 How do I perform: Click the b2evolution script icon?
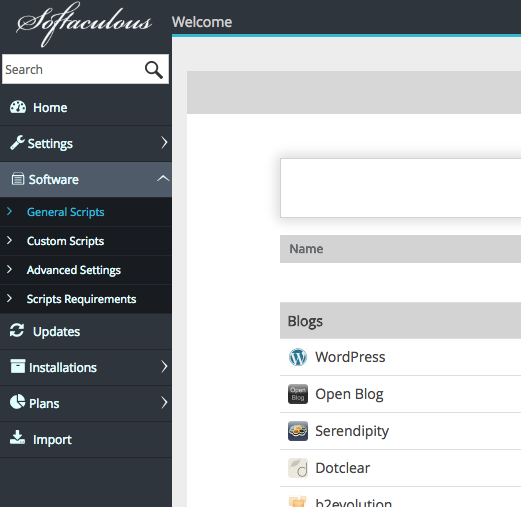pos(298,501)
